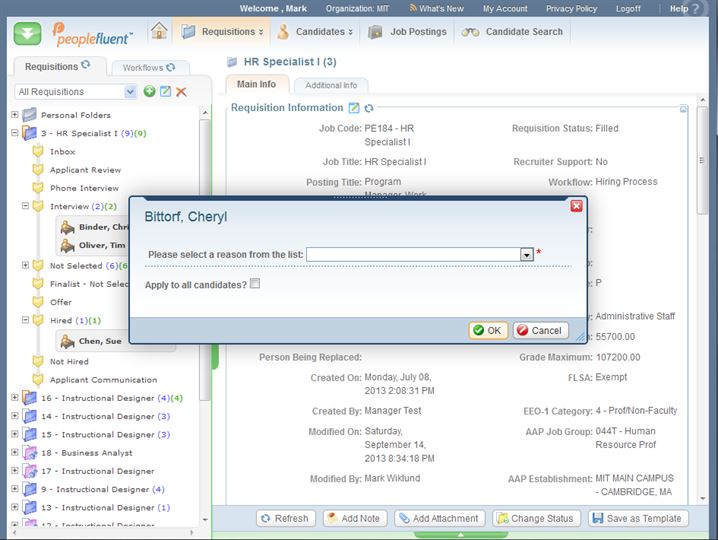
Task: Open the Additional Info tab
Action: point(331,86)
